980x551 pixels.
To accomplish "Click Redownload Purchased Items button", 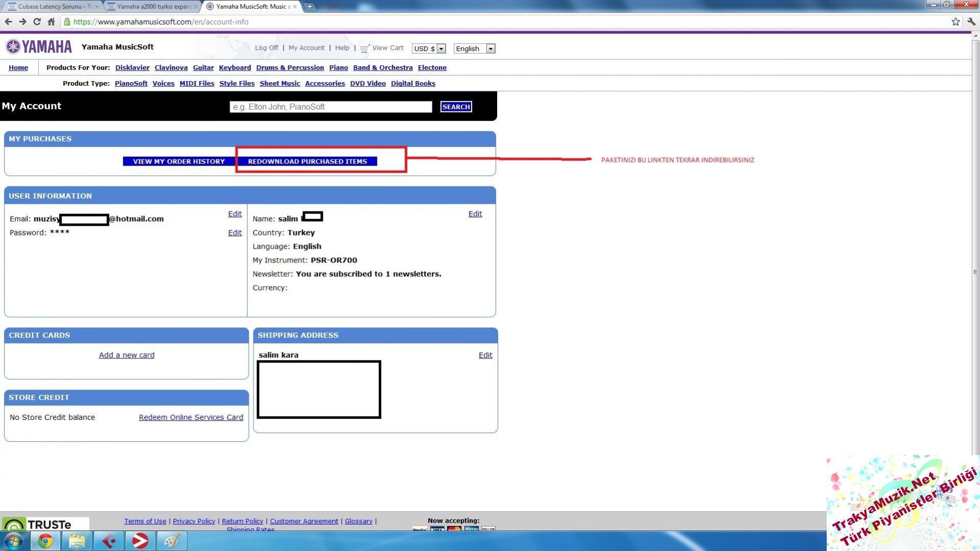I will (307, 161).
